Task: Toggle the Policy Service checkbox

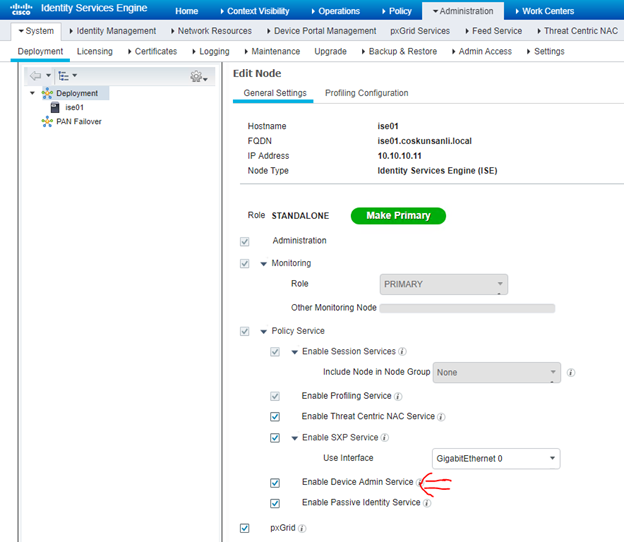Action: point(245,331)
